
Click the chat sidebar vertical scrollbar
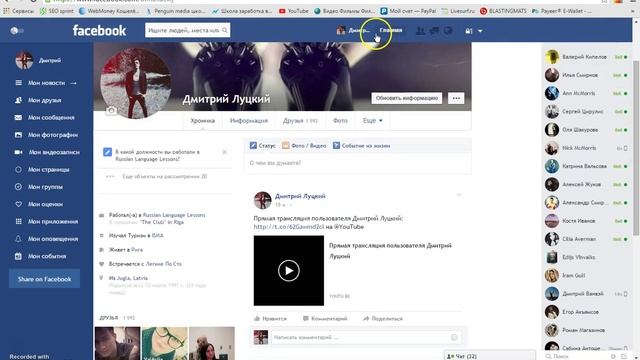coord(636,147)
